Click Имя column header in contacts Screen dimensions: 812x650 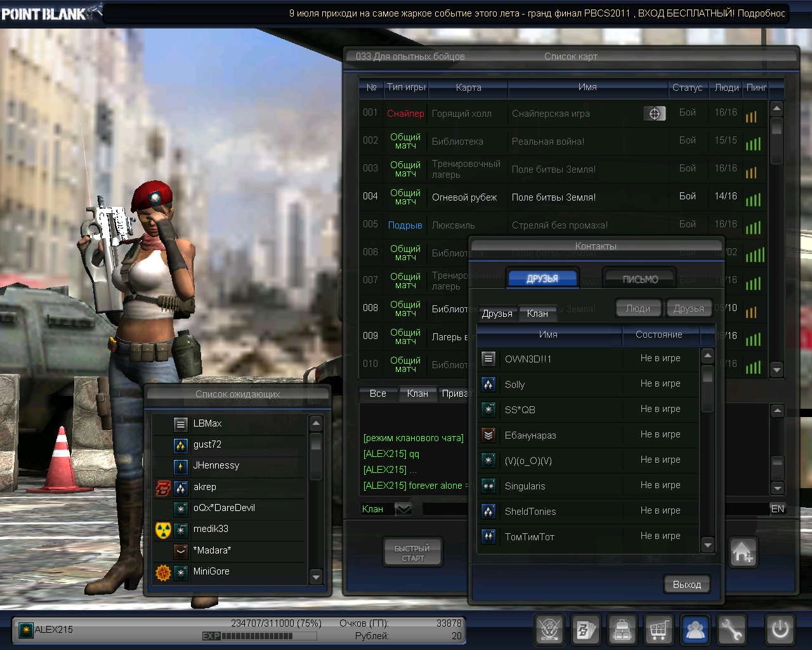[549, 335]
